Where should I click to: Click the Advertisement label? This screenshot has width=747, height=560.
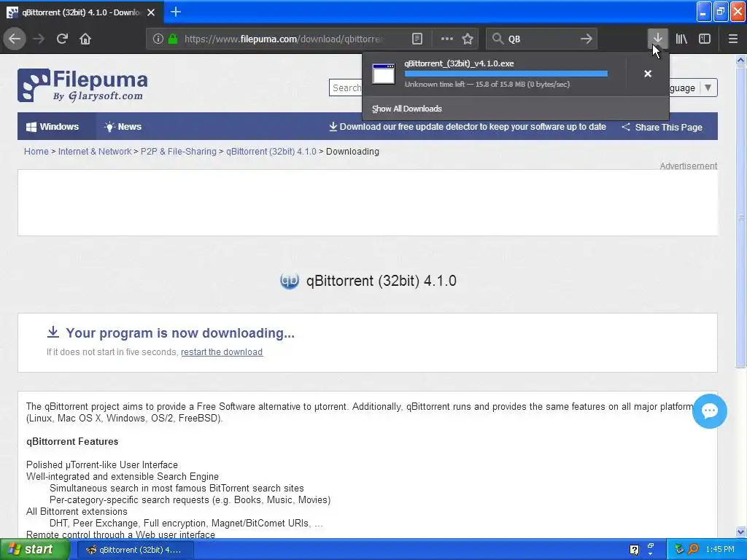[689, 166]
